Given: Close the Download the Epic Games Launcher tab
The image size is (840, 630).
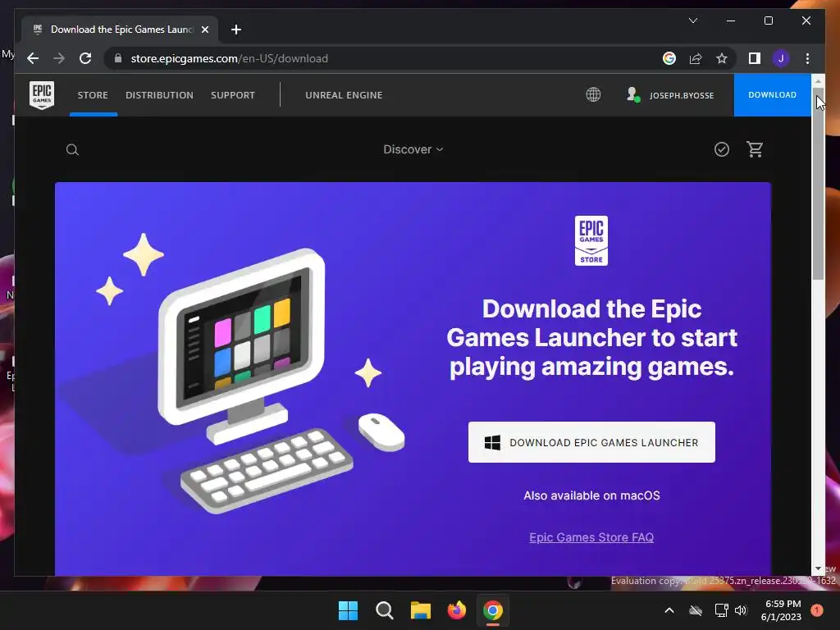Looking at the screenshot, I should pos(204,30).
